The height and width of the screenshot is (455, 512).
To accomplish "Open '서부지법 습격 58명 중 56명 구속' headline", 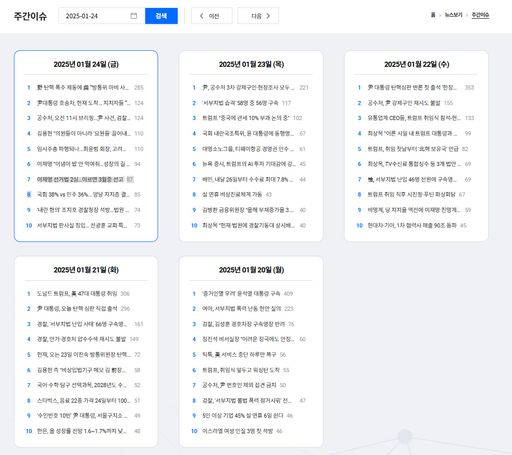I will click(x=240, y=103).
